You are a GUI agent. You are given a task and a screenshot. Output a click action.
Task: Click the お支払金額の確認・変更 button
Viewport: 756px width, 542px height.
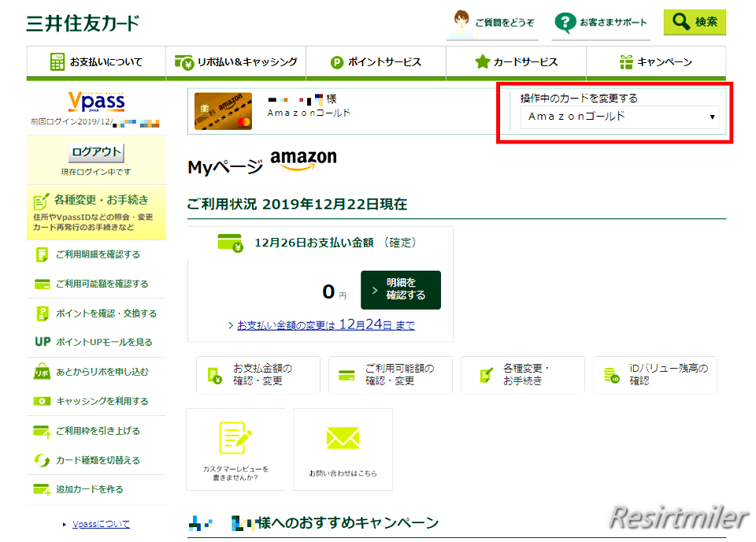click(x=258, y=375)
